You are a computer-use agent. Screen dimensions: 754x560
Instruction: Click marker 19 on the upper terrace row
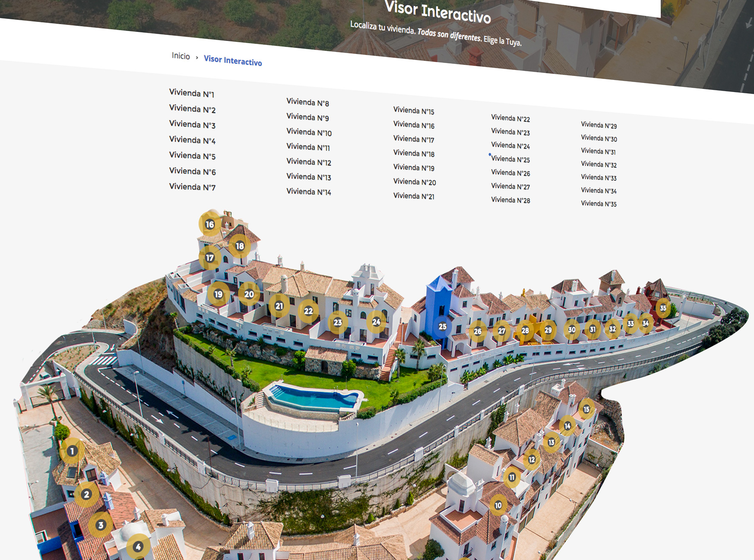[x=218, y=294]
